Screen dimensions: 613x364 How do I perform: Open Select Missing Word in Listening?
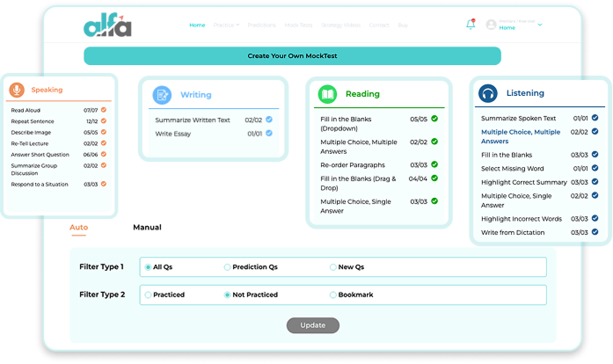(512, 168)
